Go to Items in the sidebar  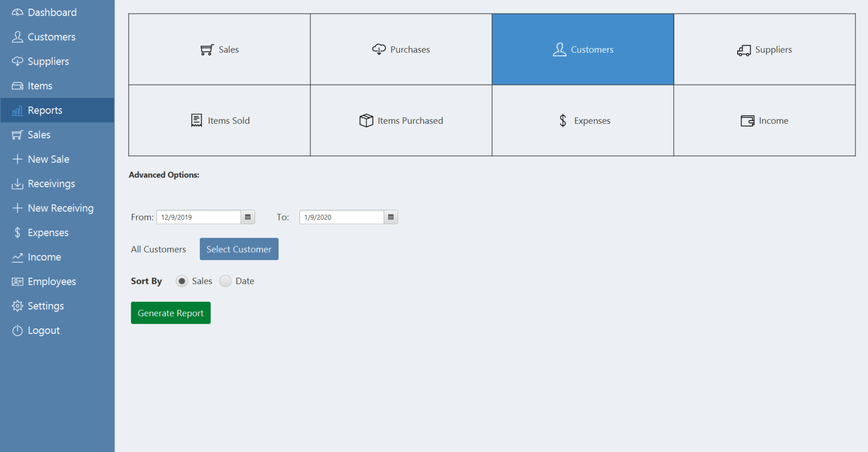(40, 86)
